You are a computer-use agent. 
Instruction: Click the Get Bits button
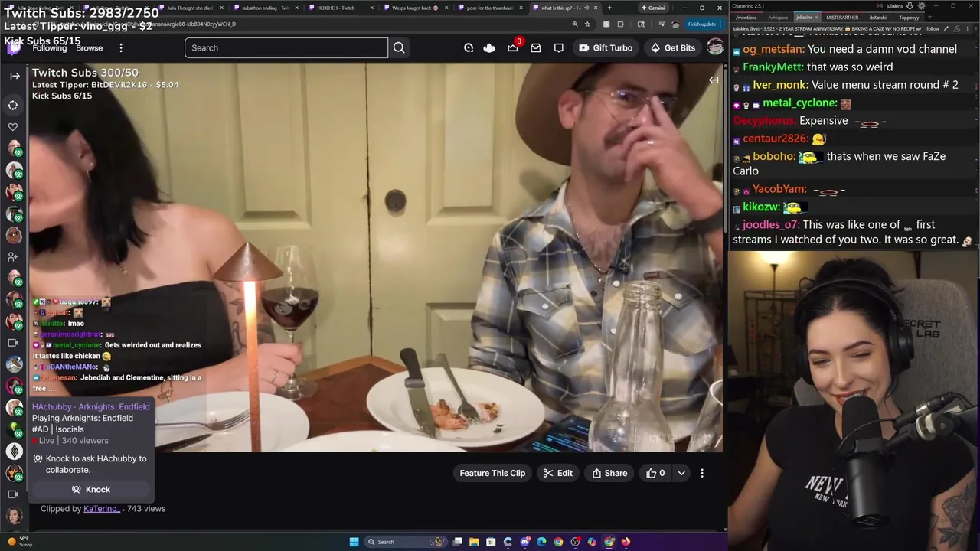click(x=673, y=47)
